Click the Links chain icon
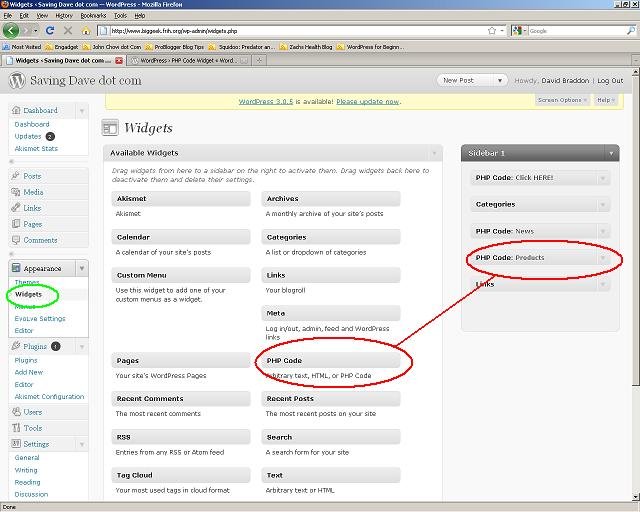This screenshot has width=640, height=512. coord(16,208)
